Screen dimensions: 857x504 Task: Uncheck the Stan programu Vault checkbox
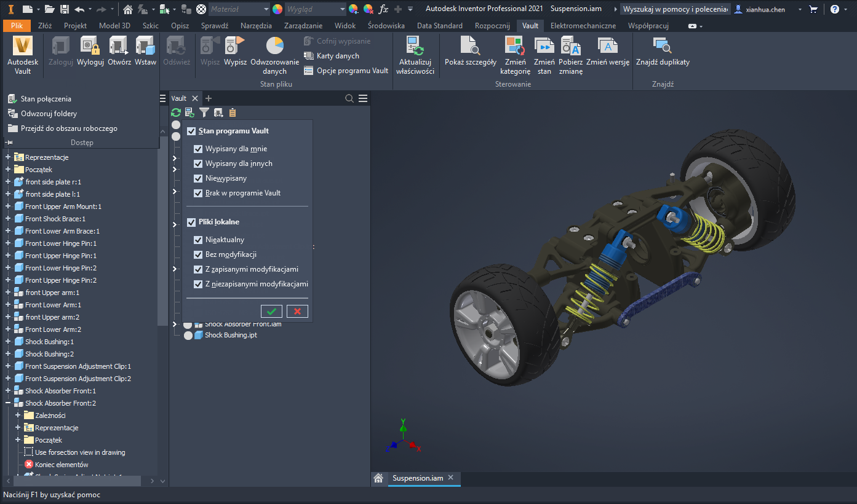coord(191,131)
